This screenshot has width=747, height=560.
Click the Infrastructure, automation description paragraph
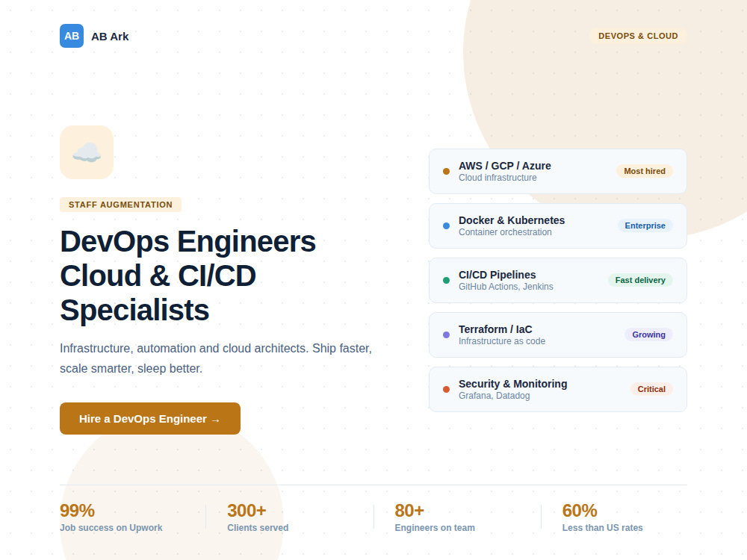coord(216,358)
